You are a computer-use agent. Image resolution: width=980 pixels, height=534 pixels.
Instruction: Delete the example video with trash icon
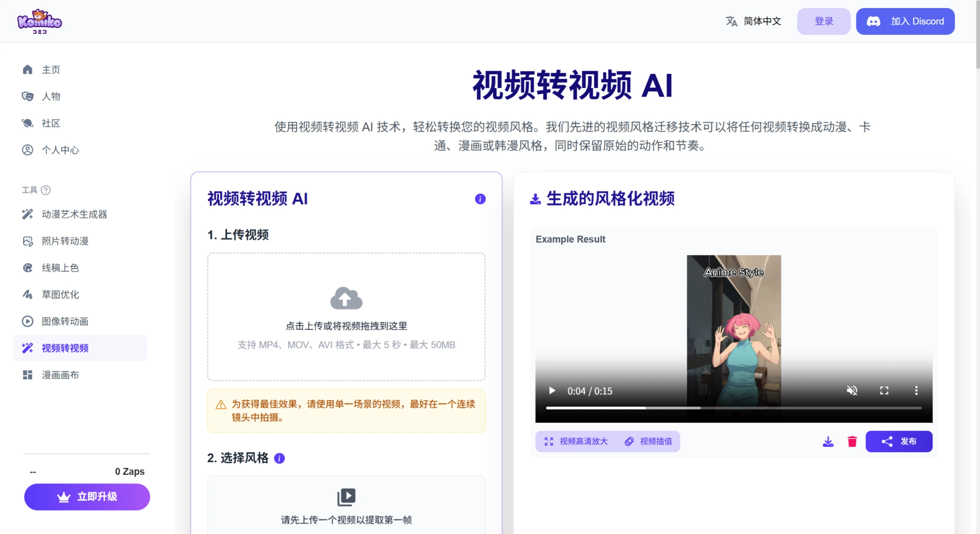[852, 441]
